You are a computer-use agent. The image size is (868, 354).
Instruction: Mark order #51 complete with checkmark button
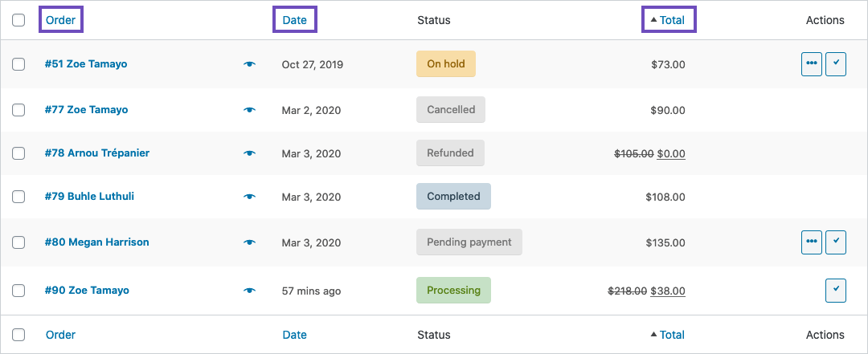[x=836, y=64]
